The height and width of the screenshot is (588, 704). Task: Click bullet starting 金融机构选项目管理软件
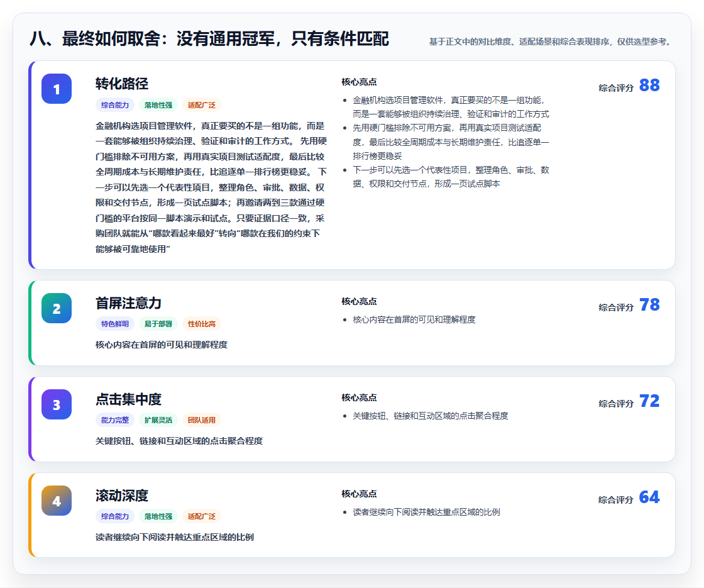point(451,107)
